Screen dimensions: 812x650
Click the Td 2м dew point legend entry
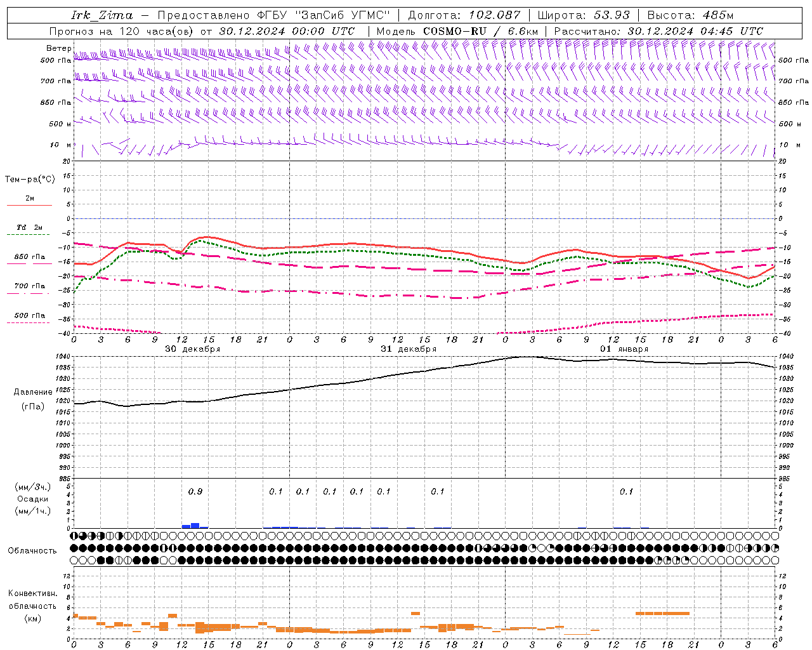pyautogui.click(x=29, y=227)
